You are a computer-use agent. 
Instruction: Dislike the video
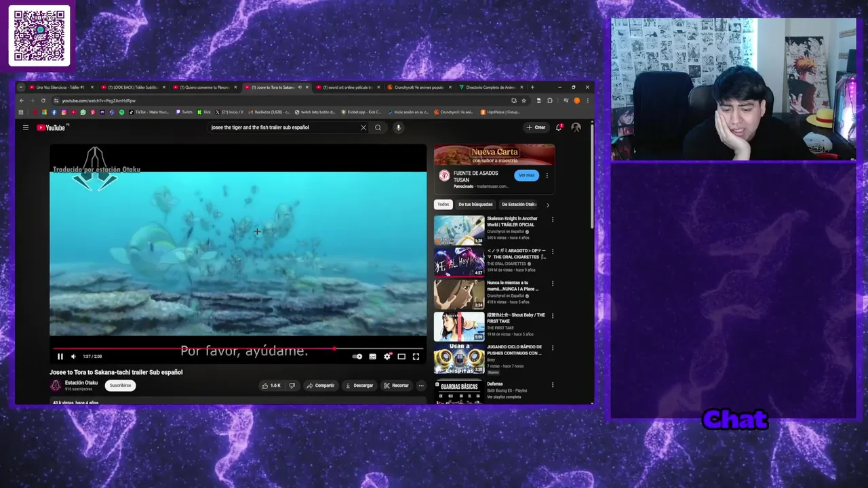292,386
